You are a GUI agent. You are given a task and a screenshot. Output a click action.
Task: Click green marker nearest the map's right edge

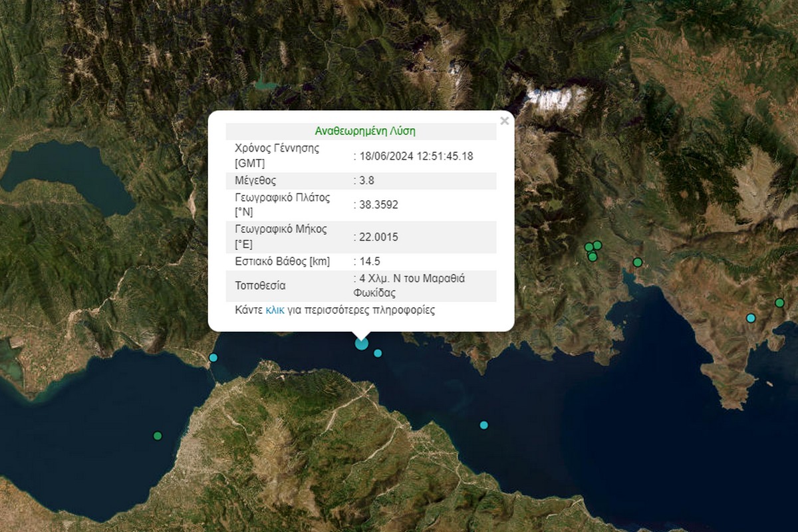click(x=779, y=303)
